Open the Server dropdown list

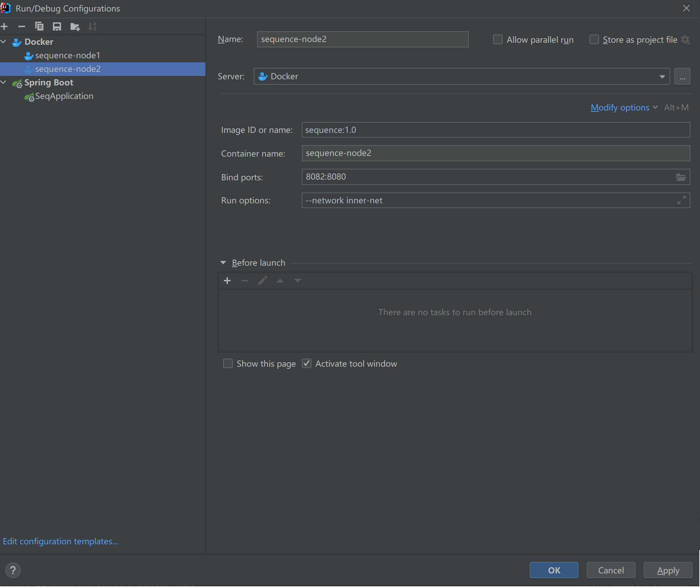[662, 77]
